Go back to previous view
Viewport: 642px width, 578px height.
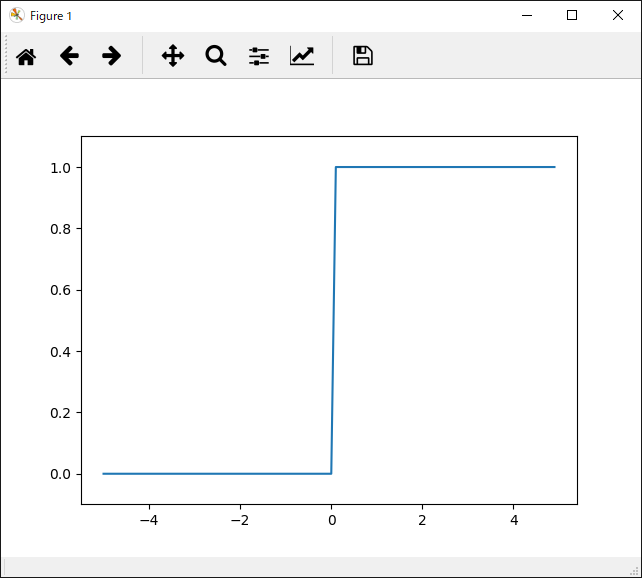69,56
